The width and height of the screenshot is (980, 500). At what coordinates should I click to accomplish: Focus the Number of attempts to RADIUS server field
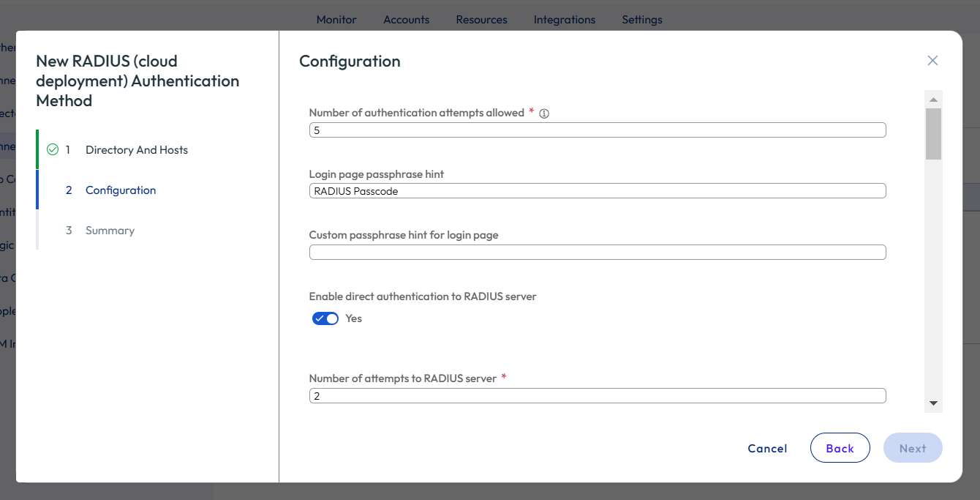pyautogui.click(x=598, y=396)
